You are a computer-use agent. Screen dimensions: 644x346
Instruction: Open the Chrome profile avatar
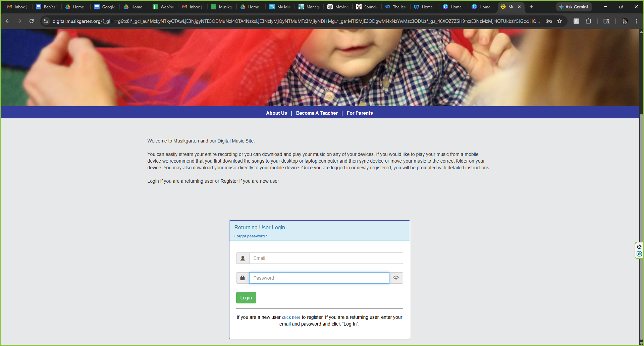pos(625,21)
